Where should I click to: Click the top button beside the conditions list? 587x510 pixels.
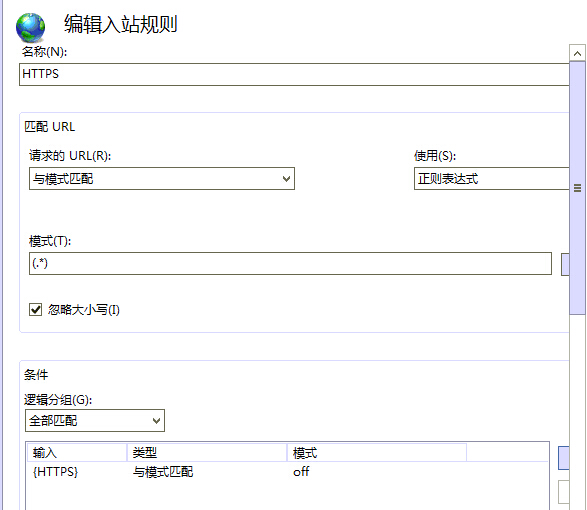(564, 458)
